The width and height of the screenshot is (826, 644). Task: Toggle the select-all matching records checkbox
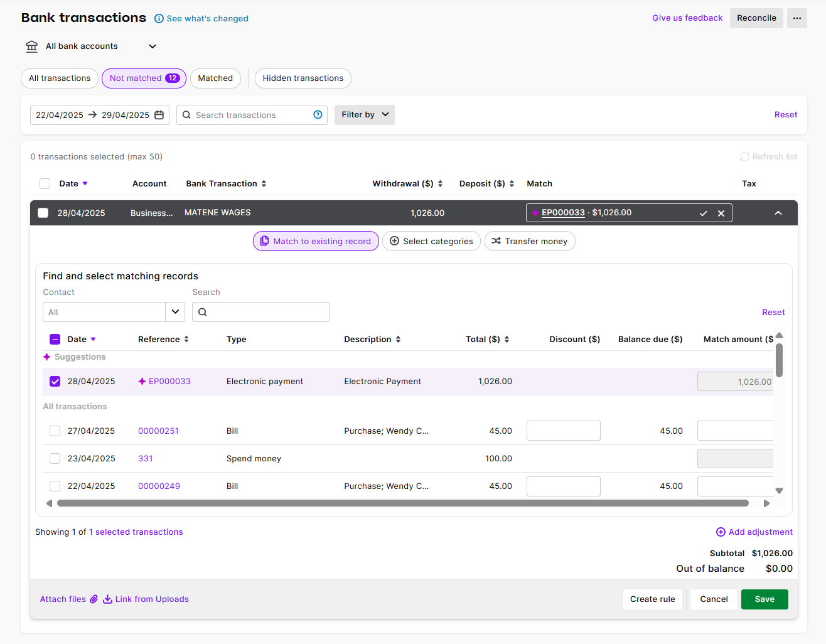55,340
